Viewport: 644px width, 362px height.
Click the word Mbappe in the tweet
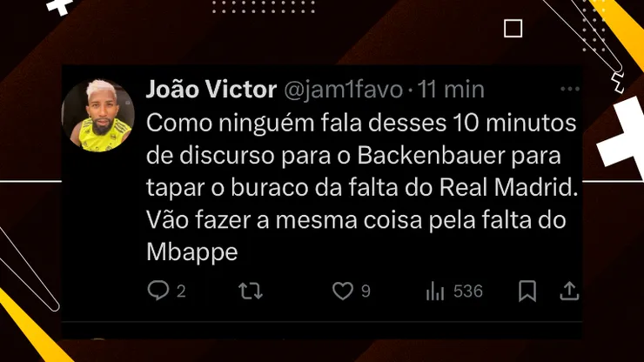tap(192, 251)
